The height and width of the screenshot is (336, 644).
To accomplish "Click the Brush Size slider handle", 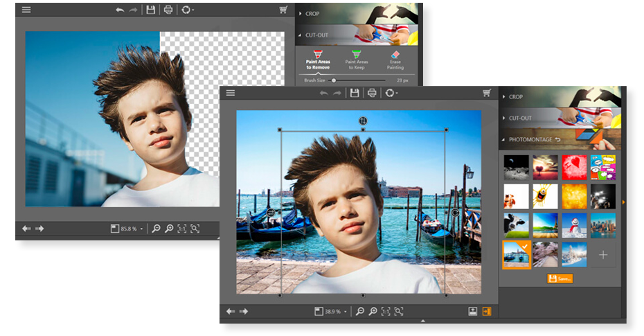I will 334,80.
